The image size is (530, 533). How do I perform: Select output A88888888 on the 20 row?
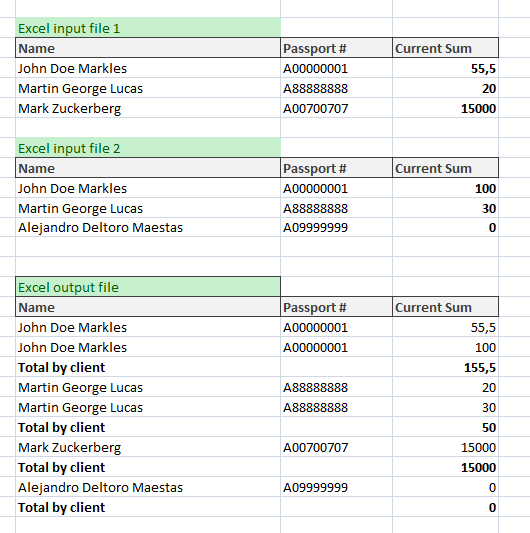pyautogui.click(x=337, y=387)
